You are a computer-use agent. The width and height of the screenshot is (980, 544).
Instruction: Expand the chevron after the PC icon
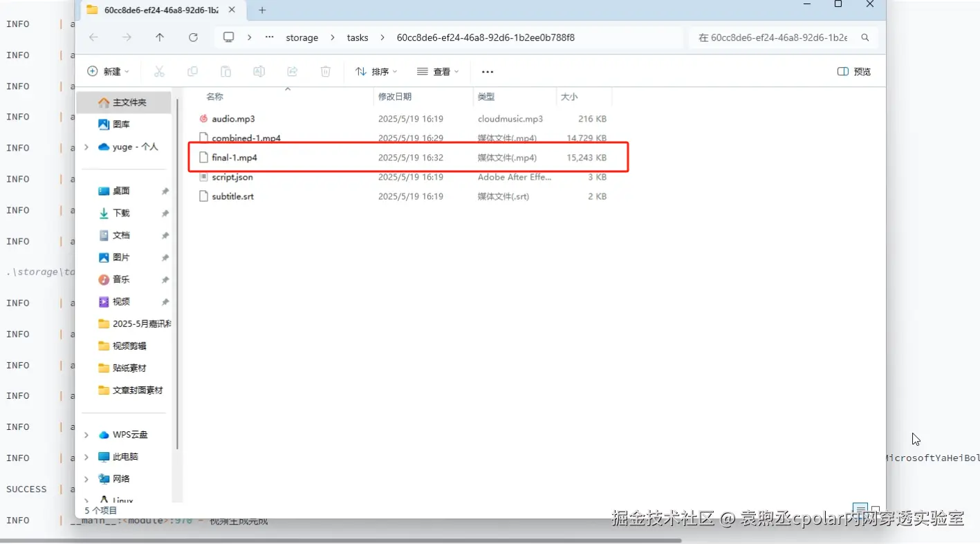click(x=250, y=37)
